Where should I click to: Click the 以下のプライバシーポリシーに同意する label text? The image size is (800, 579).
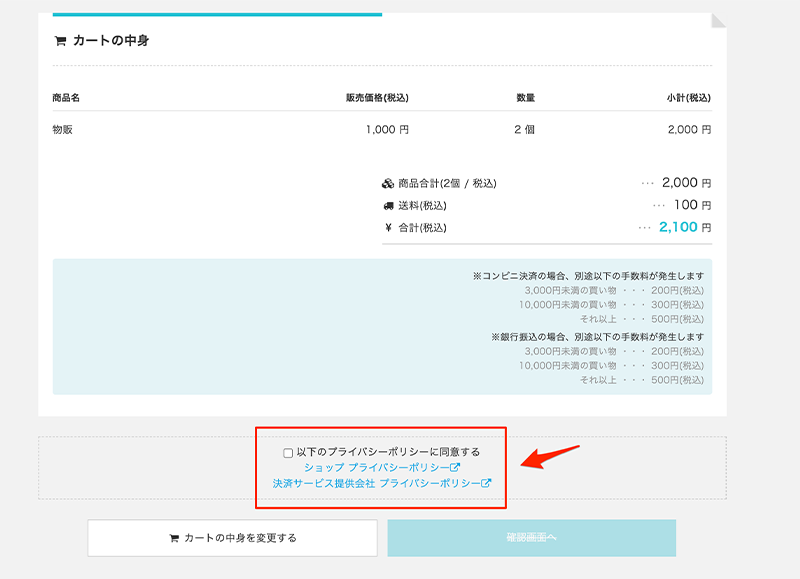click(388, 452)
